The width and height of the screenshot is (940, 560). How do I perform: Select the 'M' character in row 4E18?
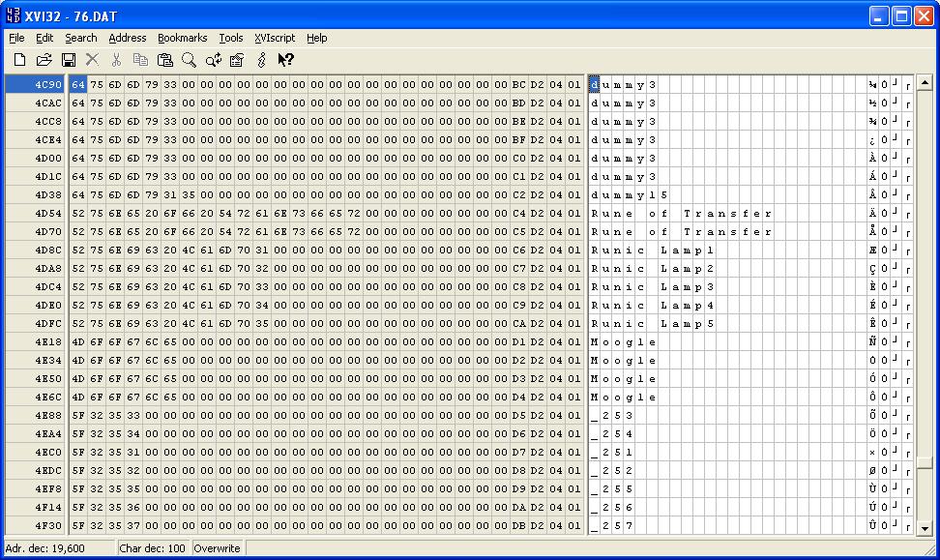tap(594, 341)
